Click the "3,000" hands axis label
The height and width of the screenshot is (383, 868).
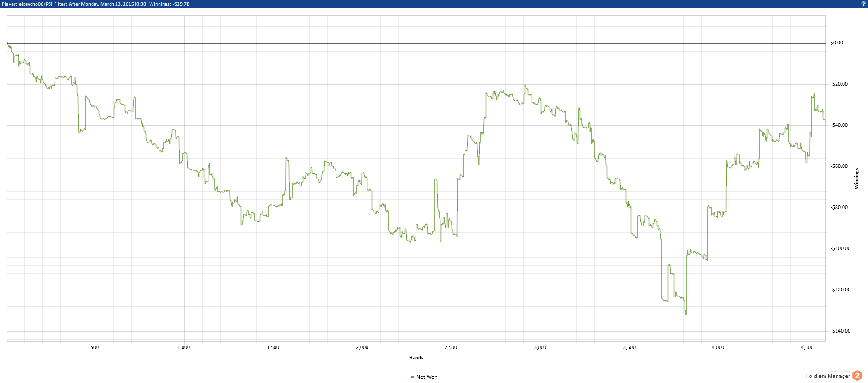tap(540, 347)
